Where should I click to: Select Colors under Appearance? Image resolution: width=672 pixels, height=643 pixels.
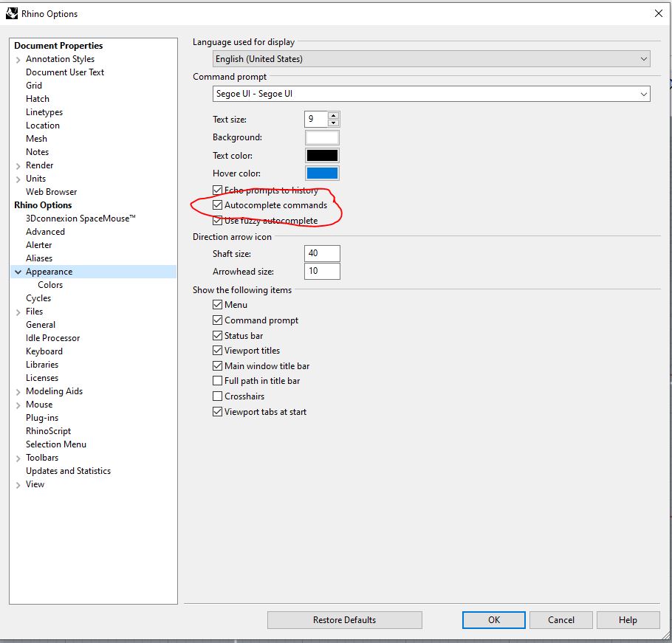tap(50, 284)
